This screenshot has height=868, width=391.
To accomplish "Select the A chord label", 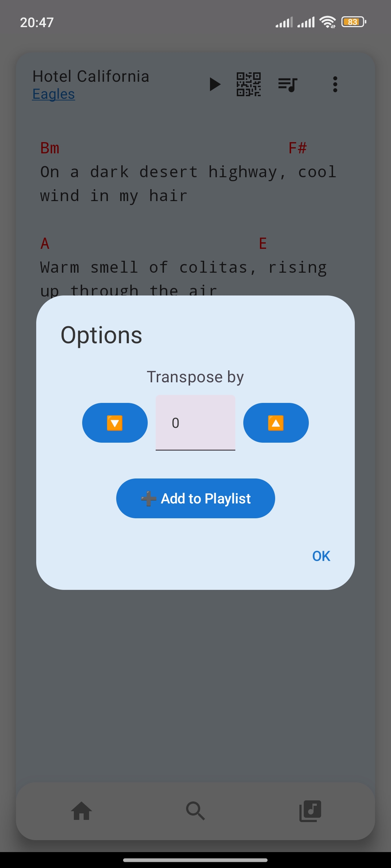I will 44,243.
